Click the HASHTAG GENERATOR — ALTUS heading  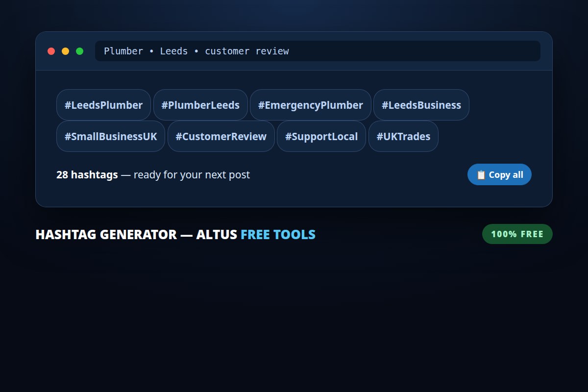[x=137, y=234]
